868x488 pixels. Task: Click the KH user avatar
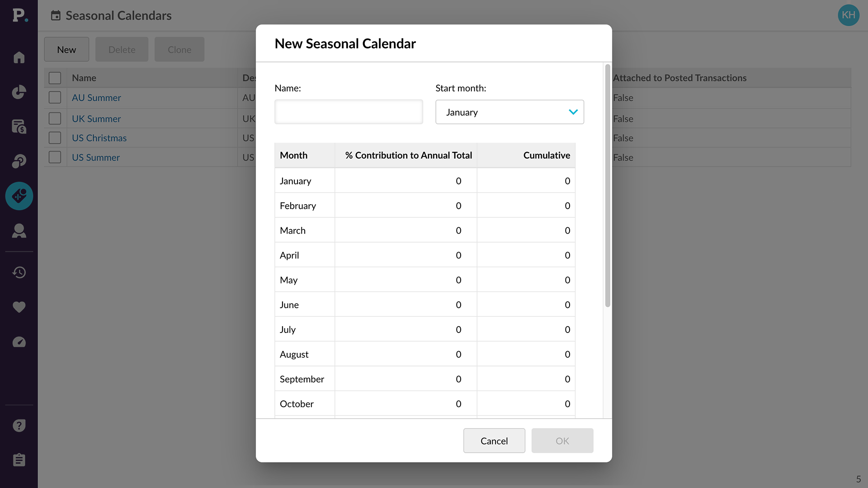pyautogui.click(x=848, y=15)
